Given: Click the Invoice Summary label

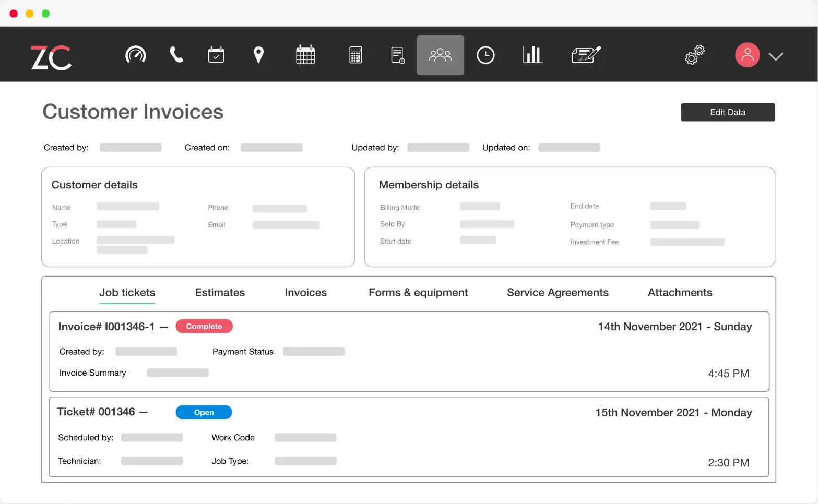Looking at the screenshot, I should tap(92, 373).
